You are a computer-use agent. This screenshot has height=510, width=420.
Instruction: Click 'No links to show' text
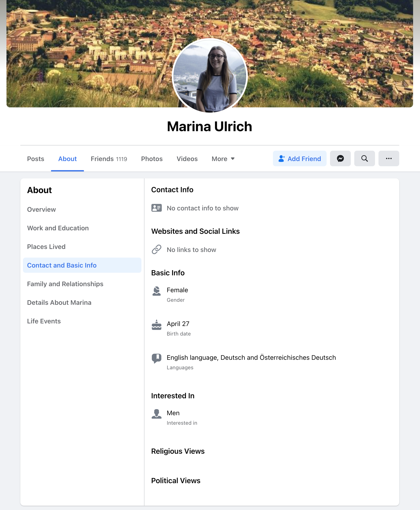pos(191,250)
